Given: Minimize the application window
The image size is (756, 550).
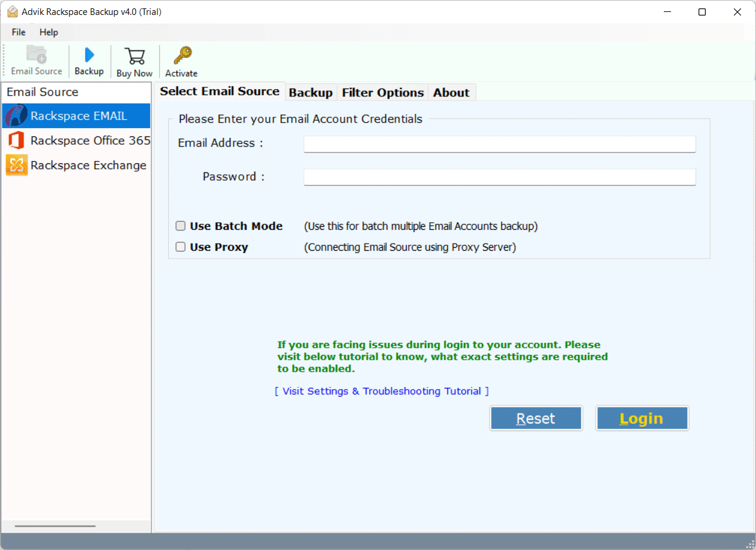Looking at the screenshot, I should pos(666,12).
